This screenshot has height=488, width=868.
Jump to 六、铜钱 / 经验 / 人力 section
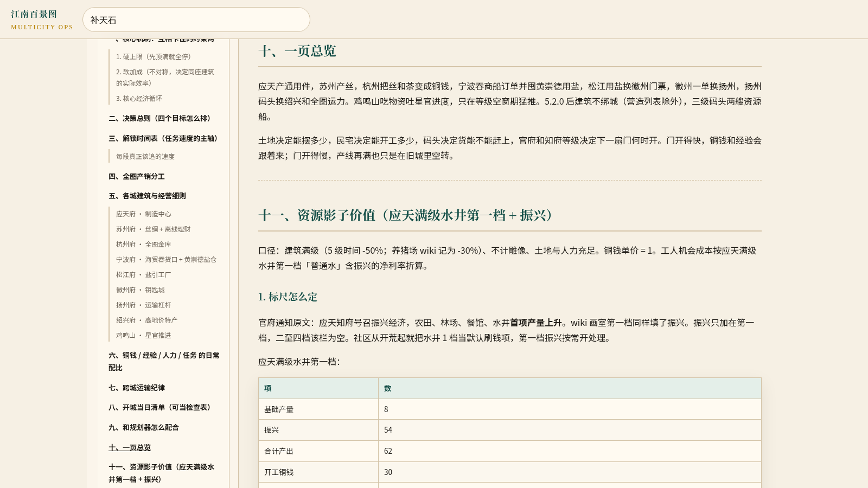[x=164, y=361]
